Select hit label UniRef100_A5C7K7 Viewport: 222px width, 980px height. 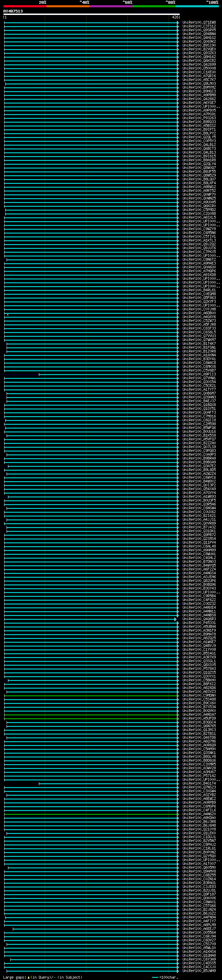pos(199,80)
